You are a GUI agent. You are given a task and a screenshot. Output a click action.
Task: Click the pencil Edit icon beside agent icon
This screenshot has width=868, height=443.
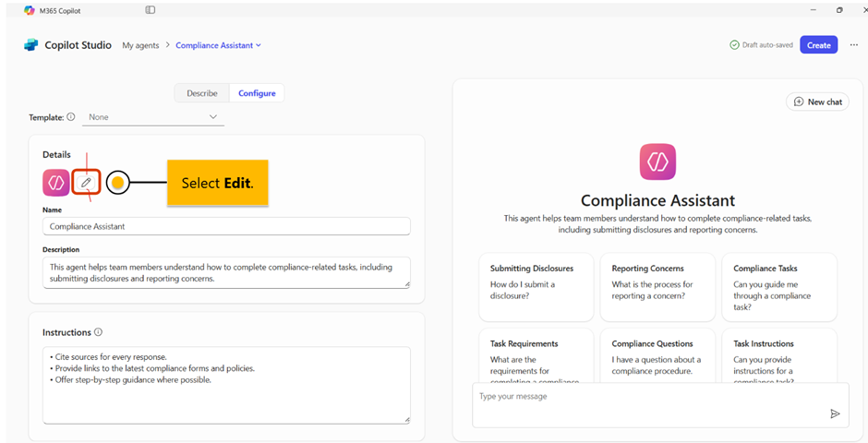86,183
